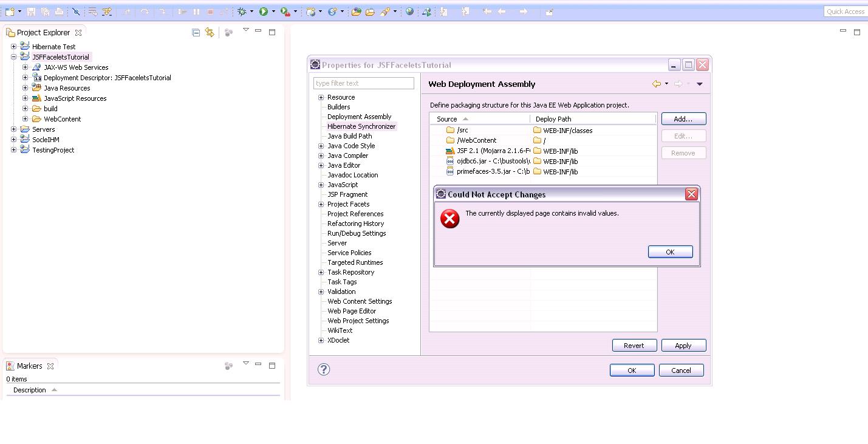This screenshot has width=868, height=444.
Task: Click Cancel in Properties dialog
Action: click(x=681, y=370)
